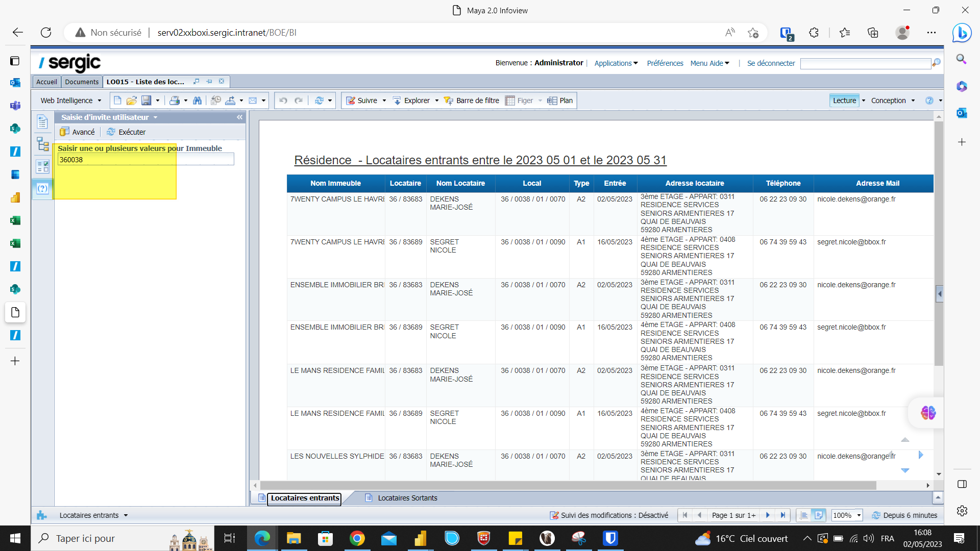
Task: Click the Se déconnecter link
Action: [771, 63]
